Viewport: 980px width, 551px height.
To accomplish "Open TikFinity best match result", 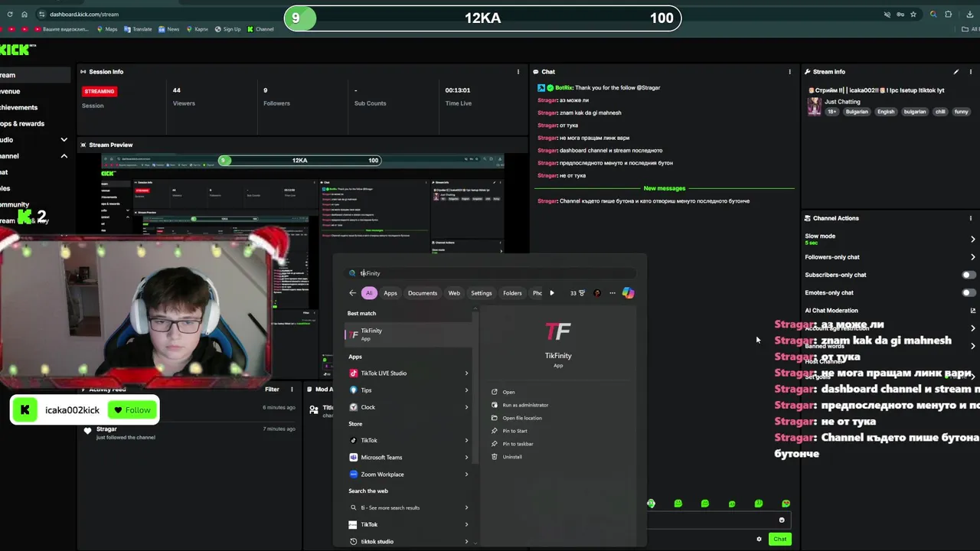I will click(410, 334).
